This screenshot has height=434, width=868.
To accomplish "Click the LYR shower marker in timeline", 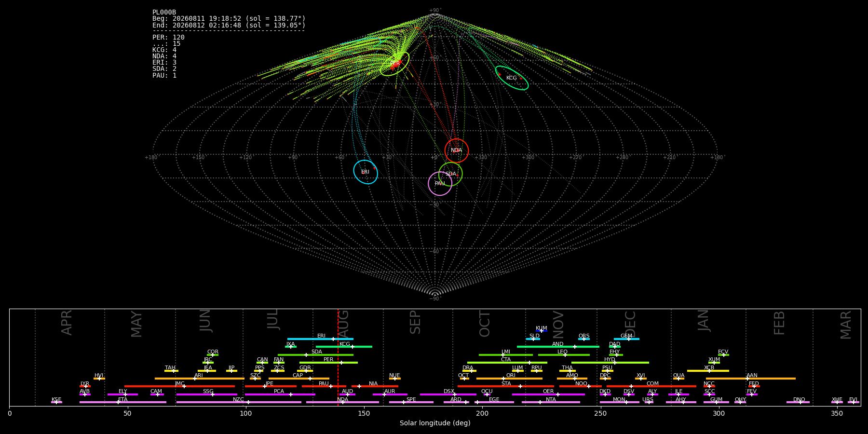I will click(86, 386).
